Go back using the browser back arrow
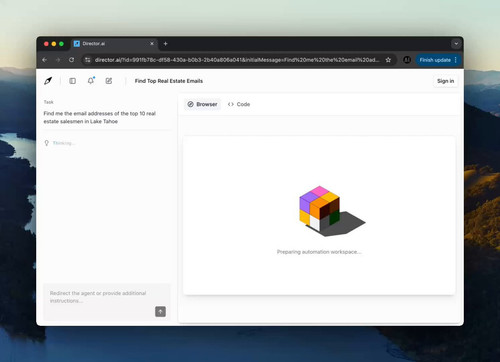This screenshot has width=500, height=362. pyautogui.click(x=45, y=60)
